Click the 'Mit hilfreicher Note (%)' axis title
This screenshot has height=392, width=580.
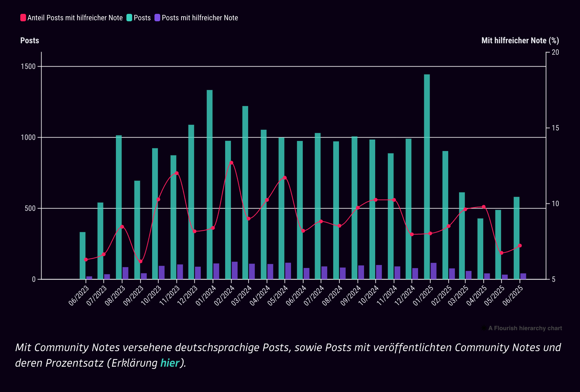point(520,41)
